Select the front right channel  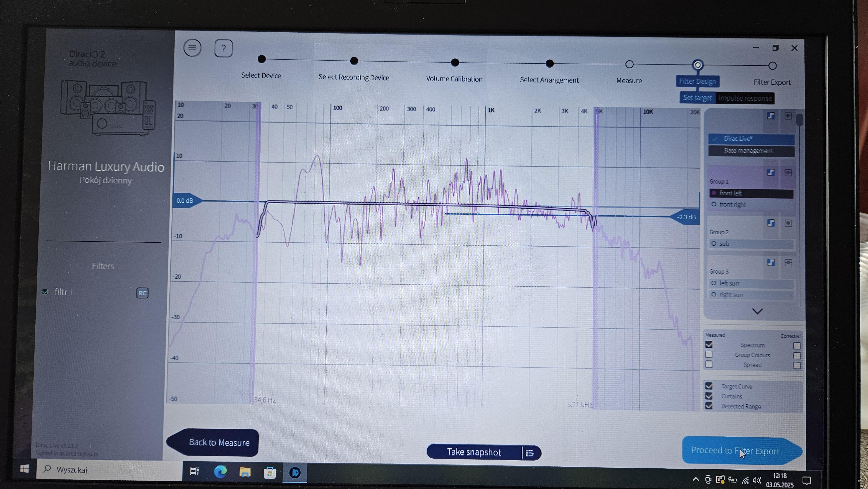pos(751,205)
